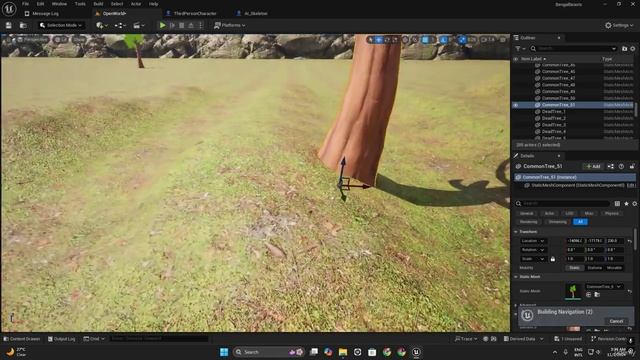Open the Window menu
This screenshot has height=360, width=640.
coord(59,4)
